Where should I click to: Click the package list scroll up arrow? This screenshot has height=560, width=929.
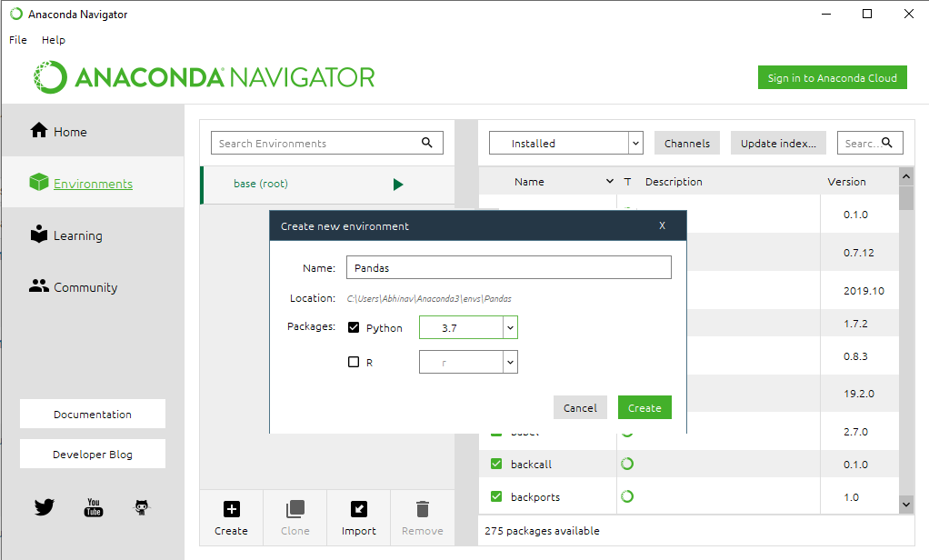coord(906,176)
